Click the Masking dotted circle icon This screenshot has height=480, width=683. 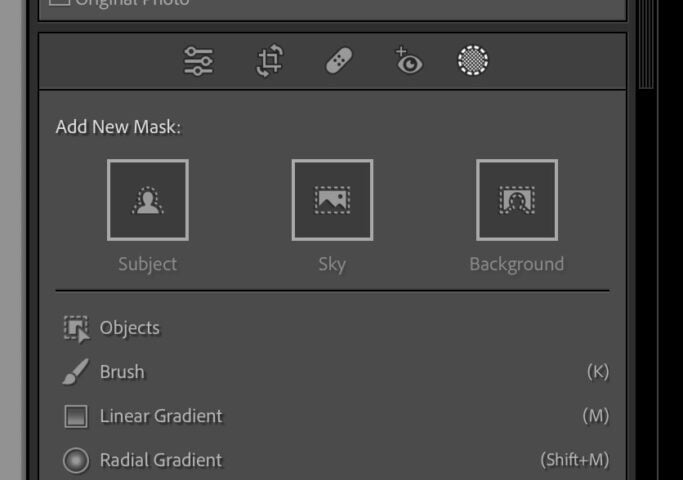pyautogui.click(x=473, y=61)
